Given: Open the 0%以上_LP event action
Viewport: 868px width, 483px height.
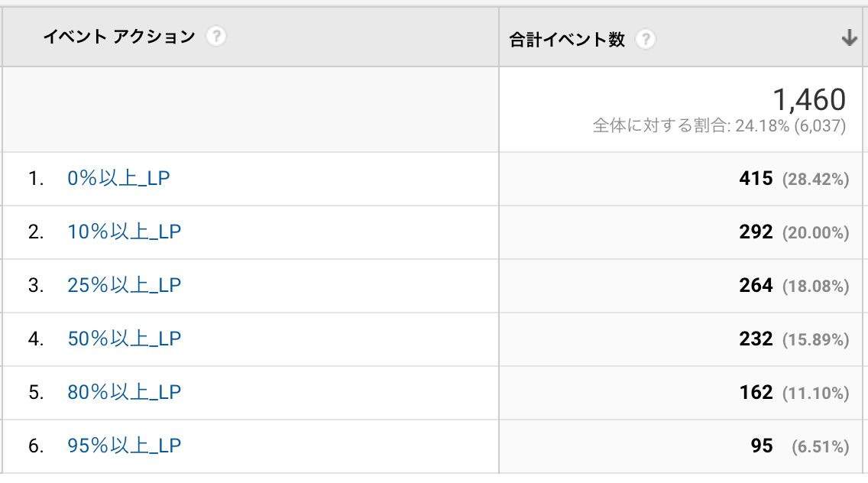Looking at the screenshot, I should click(118, 178).
